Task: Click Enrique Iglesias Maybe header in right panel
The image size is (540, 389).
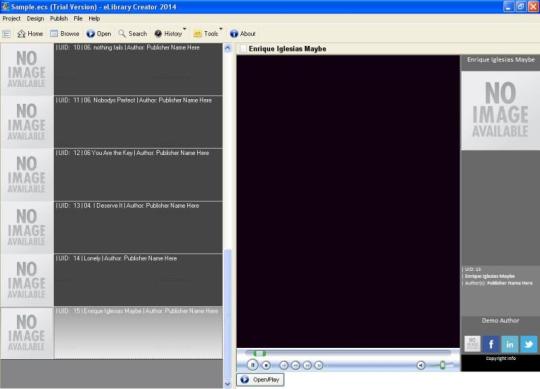Action: click(x=501, y=60)
